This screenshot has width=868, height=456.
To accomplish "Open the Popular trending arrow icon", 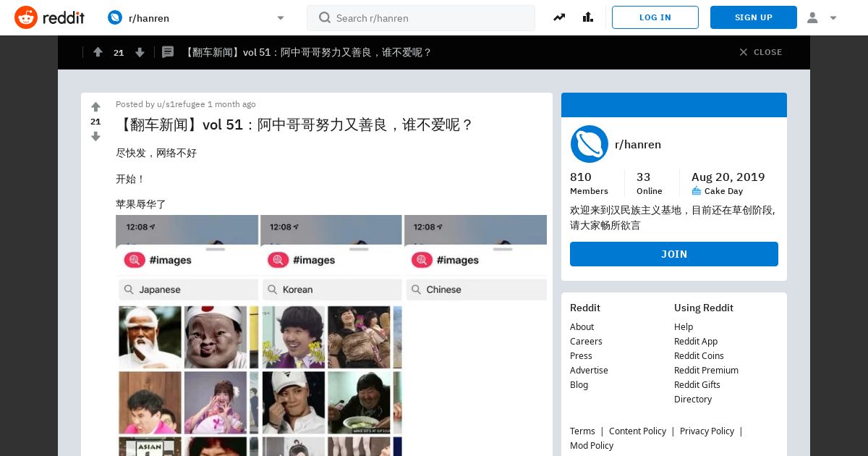I will coord(559,17).
